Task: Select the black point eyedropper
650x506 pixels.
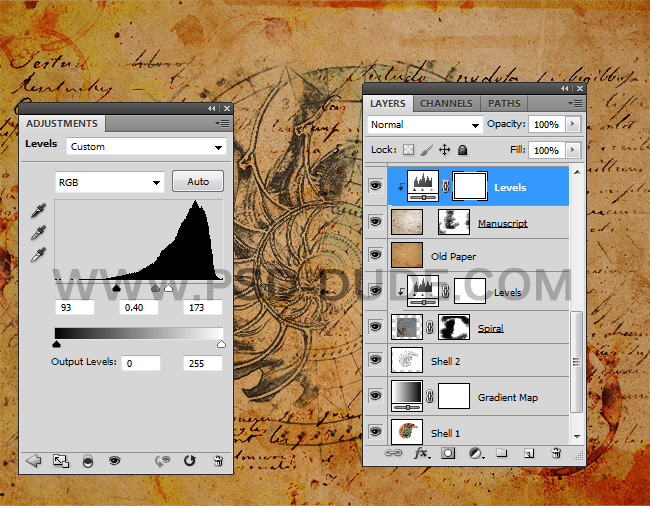Action: pos(38,210)
